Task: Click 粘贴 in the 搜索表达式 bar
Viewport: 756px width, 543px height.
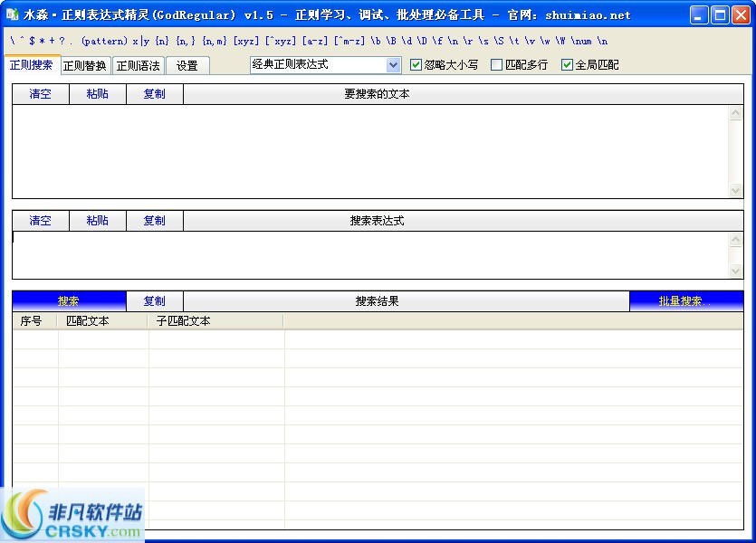Action: 98,221
